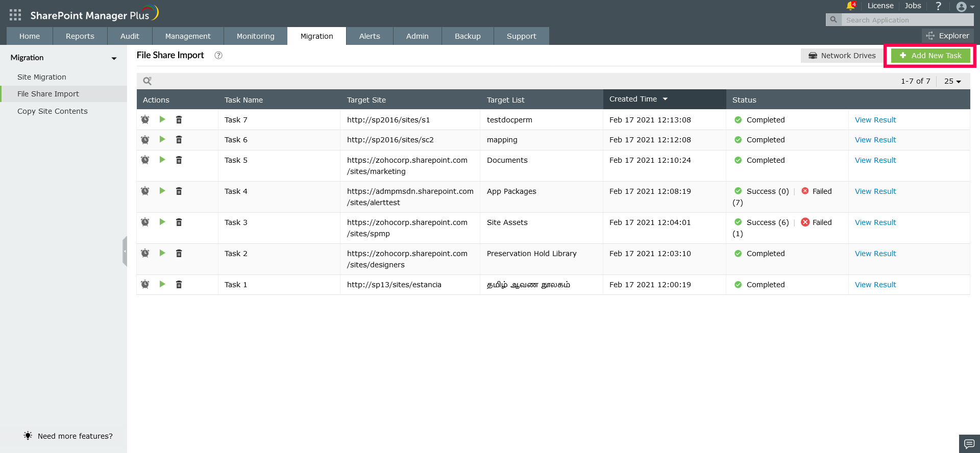View Result for Task 1

(875, 285)
